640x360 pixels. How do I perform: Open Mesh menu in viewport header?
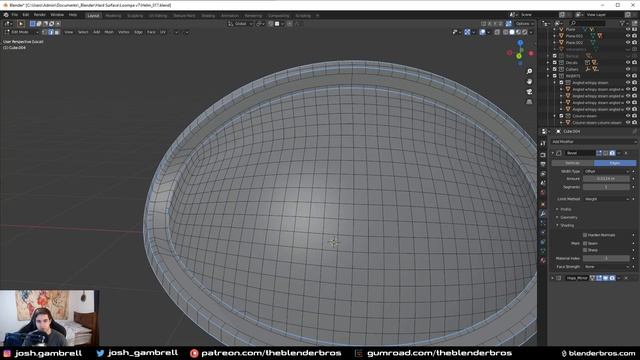click(x=109, y=32)
